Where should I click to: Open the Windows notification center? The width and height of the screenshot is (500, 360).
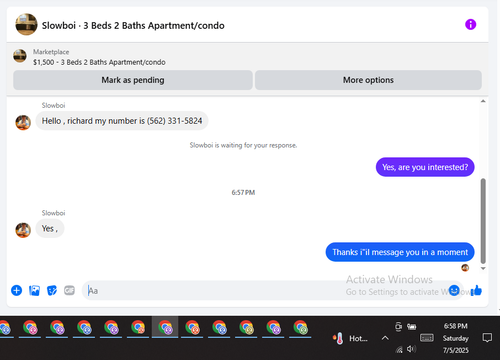(487, 338)
